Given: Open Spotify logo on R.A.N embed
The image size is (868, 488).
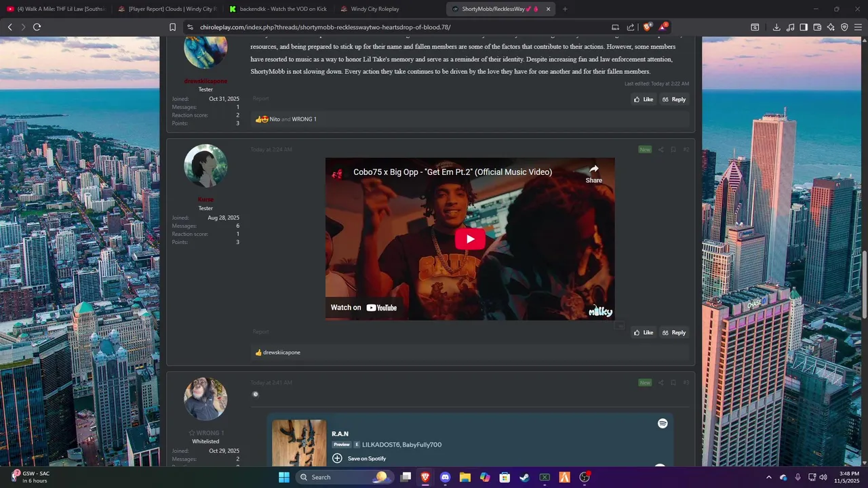Looking at the screenshot, I should coord(663,424).
